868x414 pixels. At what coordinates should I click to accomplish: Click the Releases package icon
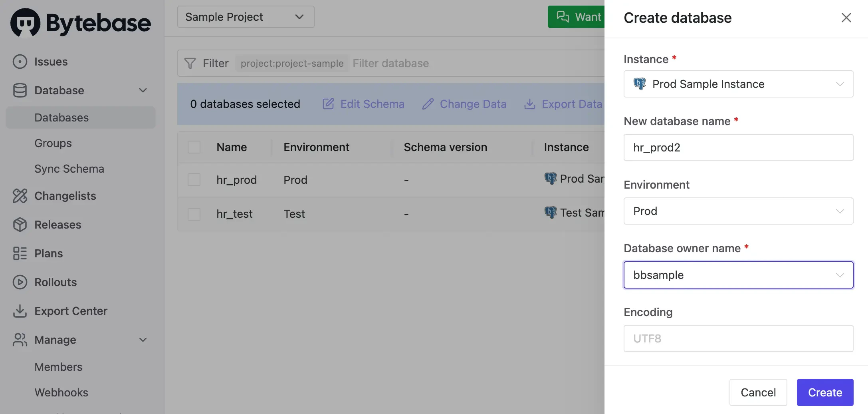(20, 225)
